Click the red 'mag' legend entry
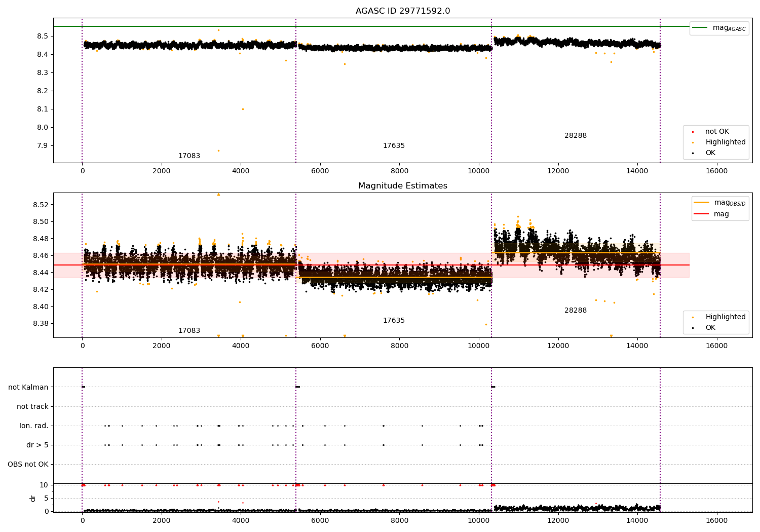This screenshot has width=760, height=532. tap(712, 214)
